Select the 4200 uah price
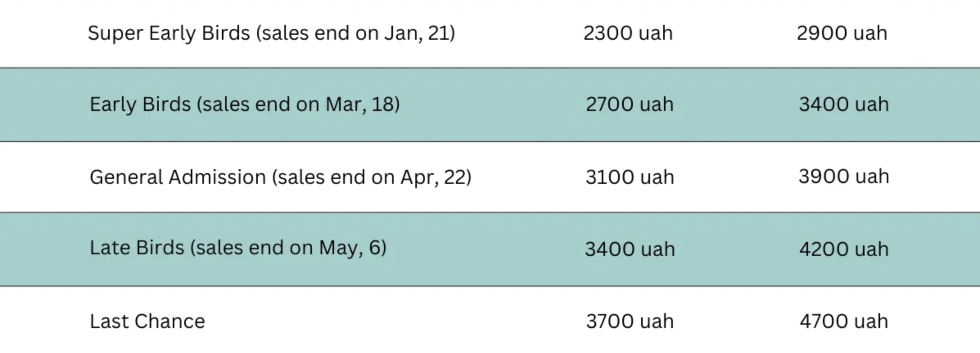 844,249
